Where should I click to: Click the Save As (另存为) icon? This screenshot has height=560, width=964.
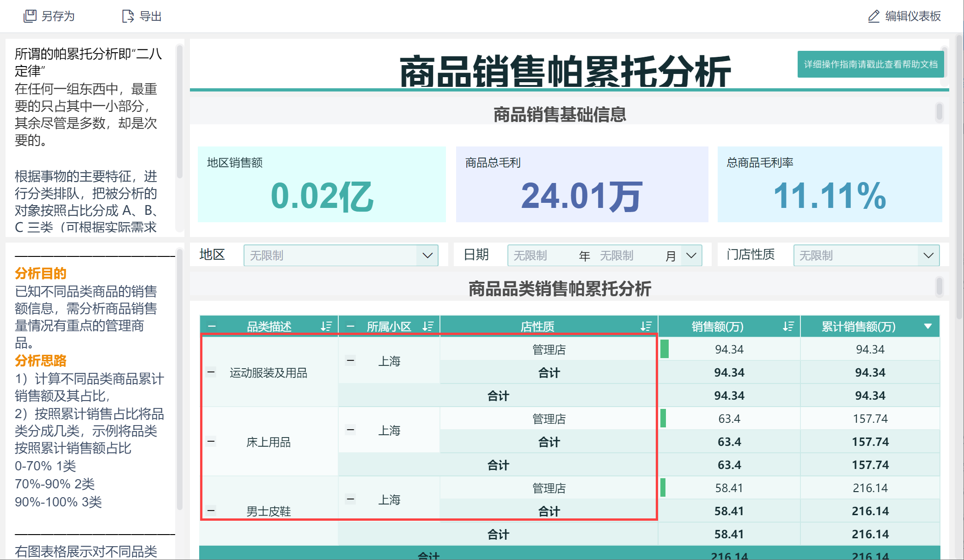(x=30, y=16)
